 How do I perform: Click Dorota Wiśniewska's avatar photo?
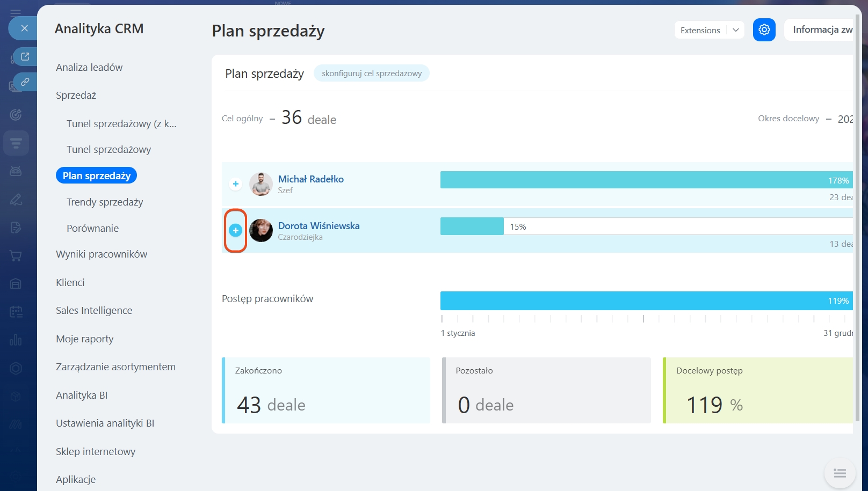[261, 230]
